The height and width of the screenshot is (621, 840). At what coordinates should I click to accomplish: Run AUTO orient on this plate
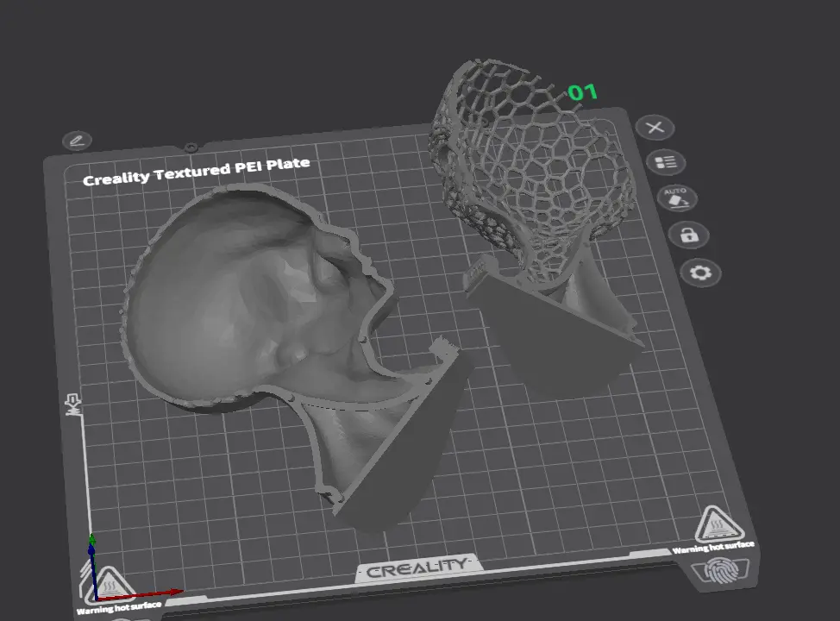click(x=677, y=198)
